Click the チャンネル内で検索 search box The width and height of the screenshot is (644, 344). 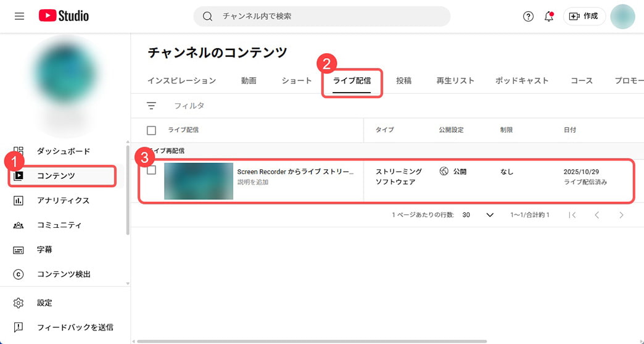click(322, 17)
